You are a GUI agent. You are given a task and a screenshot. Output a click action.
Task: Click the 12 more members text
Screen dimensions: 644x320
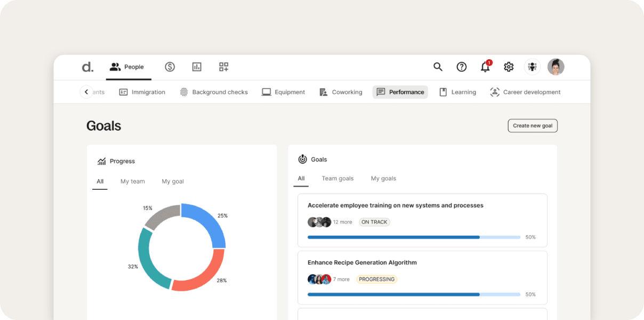click(343, 222)
